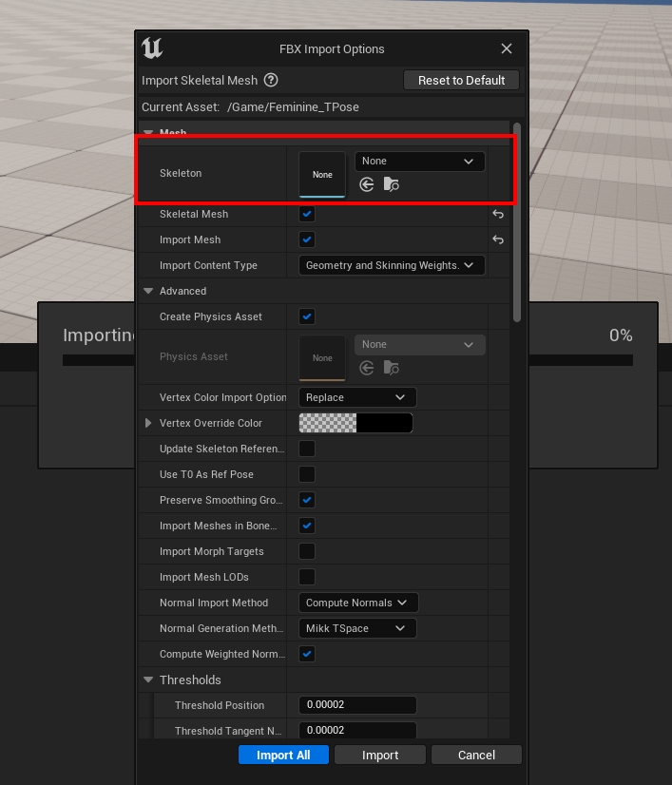Viewport: 672px width, 785px height.
Task: Click the Vertex Override Color swatch
Action: pos(355,423)
